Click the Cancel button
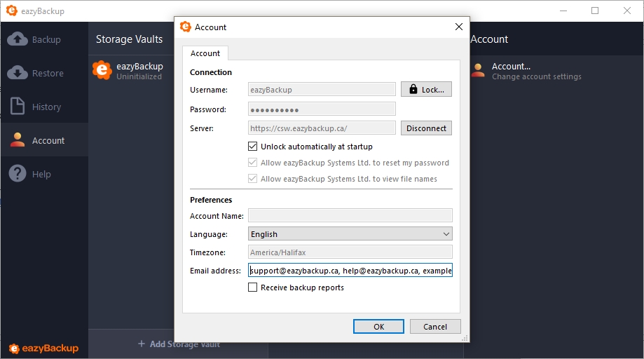The width and height of the screenshot is (644, 359). [x=435, y=327]
